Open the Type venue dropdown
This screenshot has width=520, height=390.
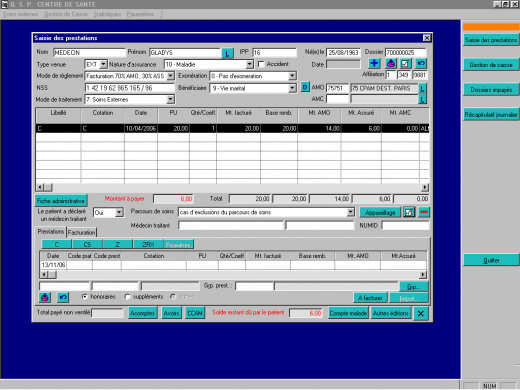(x=104, y=64)
